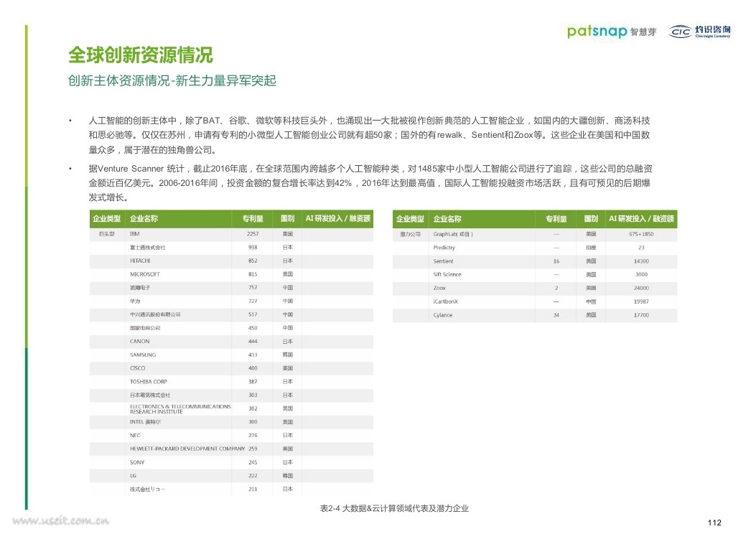The height and width of the screenshot is (534, 756).
Task: Click the funding value 19987
Action: coord(641,301)
